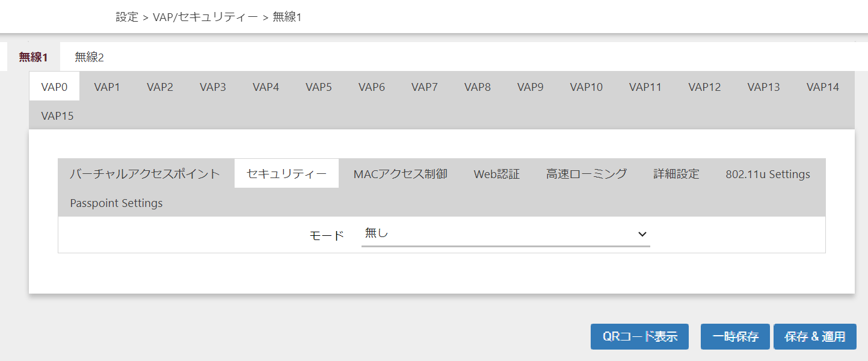The width and height of the screenshot is (868, 361).
Task: Open the バーチャルアクセスポイント tab
Action: [145, 174]
